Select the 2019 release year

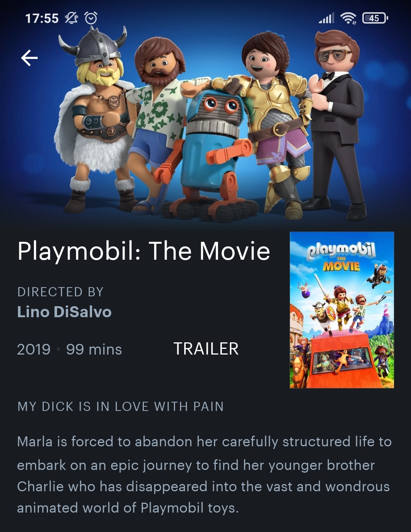pos(33,349)
